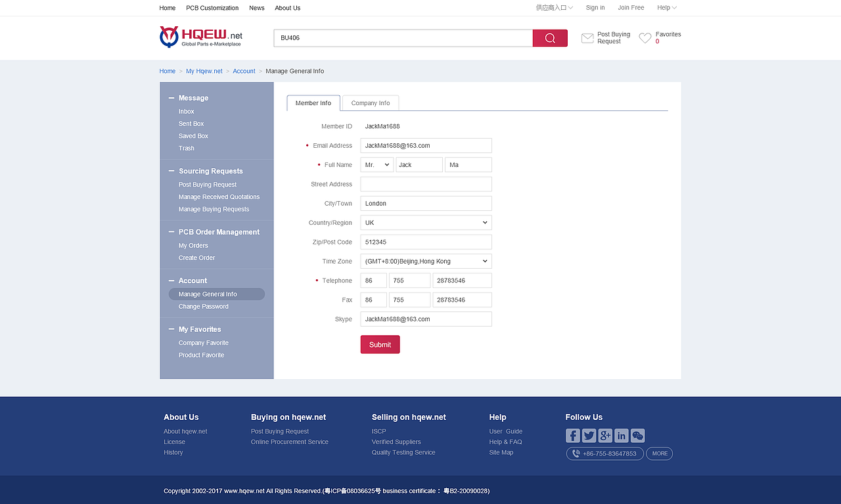Open the Google Plus icon
The width and height of the screenshot is (841, 504).
click(605, 436)
